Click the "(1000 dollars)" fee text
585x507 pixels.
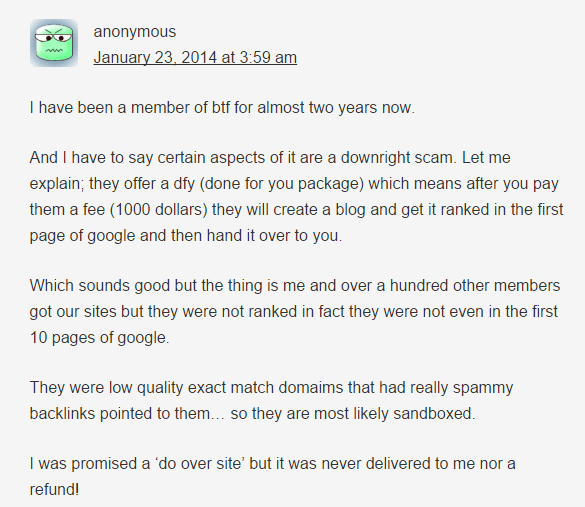click(x=159, y=209)
